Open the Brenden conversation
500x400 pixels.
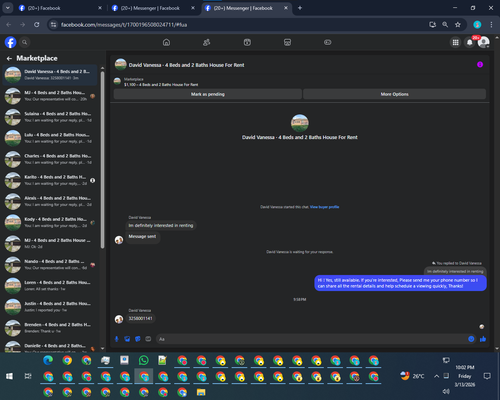click(50, 328)
